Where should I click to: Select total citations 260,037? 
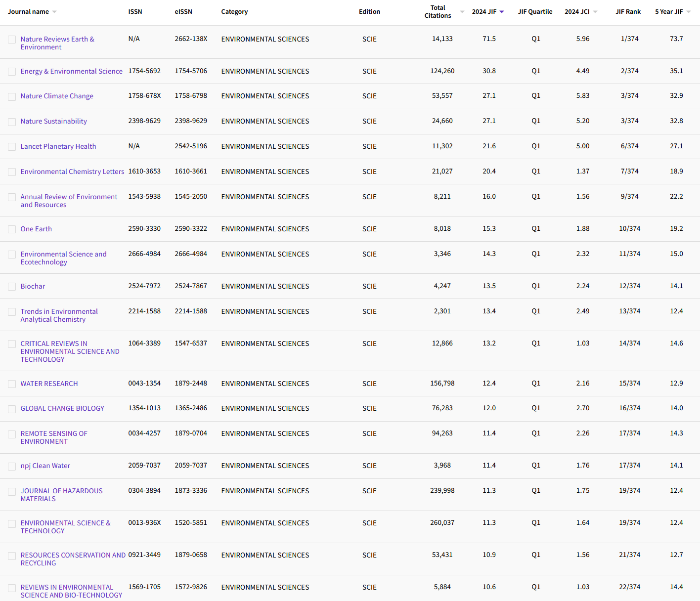[442, 522]
